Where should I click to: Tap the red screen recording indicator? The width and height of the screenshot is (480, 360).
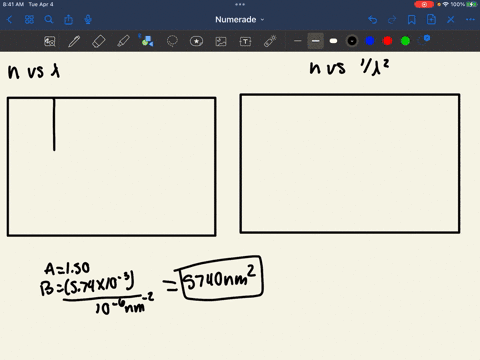tap(424, 4)
